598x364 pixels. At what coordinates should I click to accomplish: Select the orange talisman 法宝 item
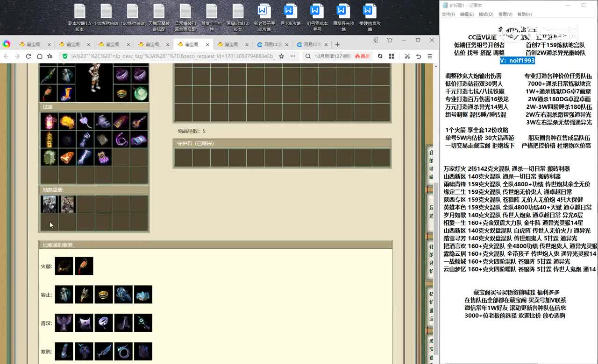click(x=67, y=157)
